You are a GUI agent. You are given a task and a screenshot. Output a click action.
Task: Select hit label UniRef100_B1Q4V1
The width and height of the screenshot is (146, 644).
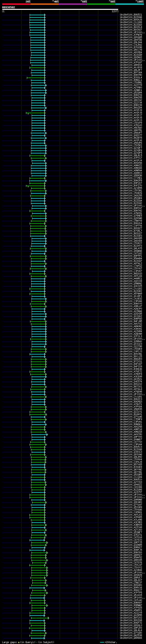131,414
